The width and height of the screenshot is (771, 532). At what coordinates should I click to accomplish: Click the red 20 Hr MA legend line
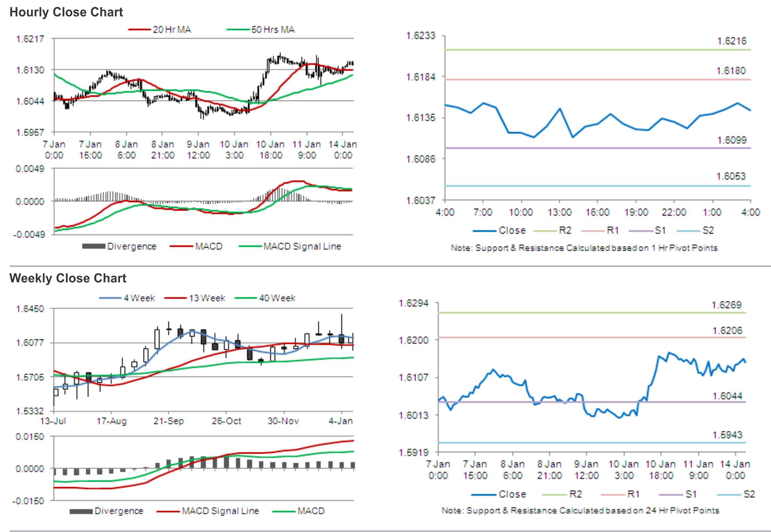[139, 30]
